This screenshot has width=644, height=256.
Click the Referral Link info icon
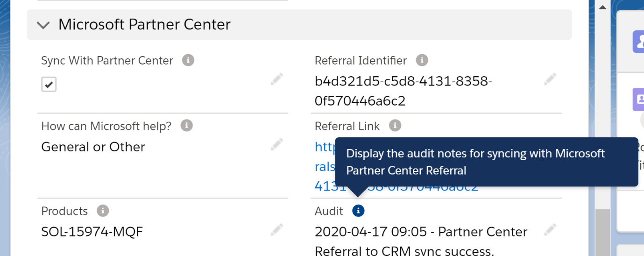395,126
